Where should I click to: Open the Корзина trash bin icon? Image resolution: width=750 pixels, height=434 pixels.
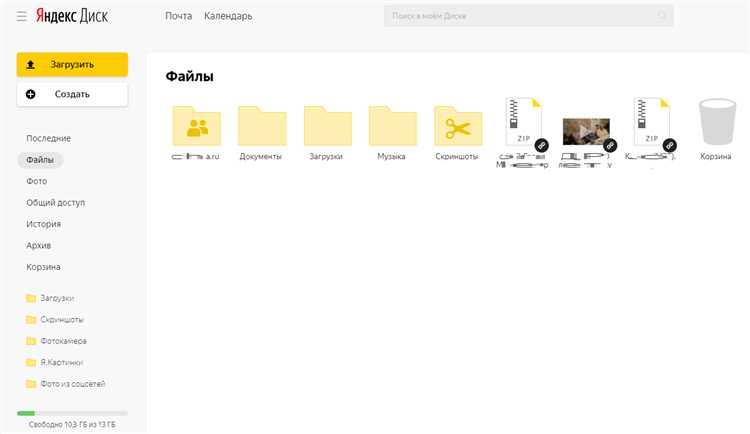point(716,124)
